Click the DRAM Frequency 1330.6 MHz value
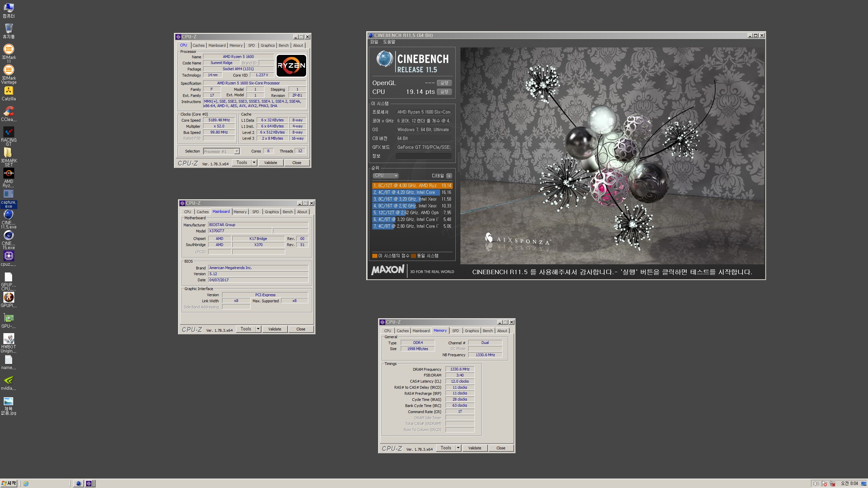 [x=460, y=369]
